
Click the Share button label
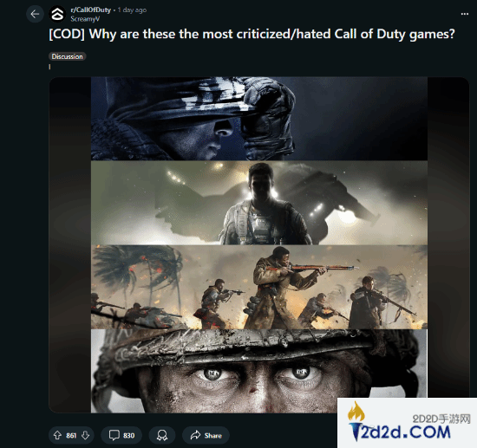213,436
